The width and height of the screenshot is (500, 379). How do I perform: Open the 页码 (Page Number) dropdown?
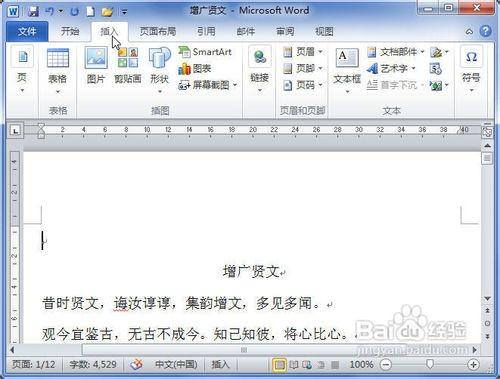pos(303,85)
